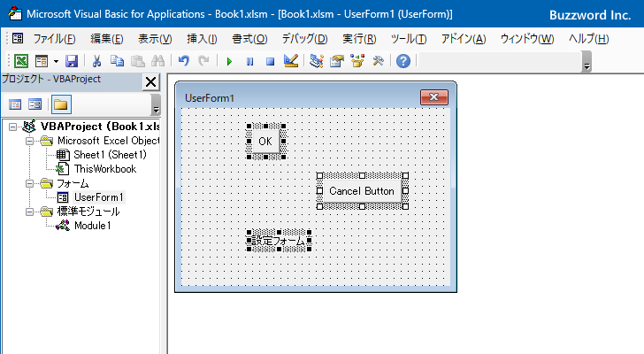Open the ファイル(F) menu
The width and height of the screenshot is (644, 354).
coord(54,39)
